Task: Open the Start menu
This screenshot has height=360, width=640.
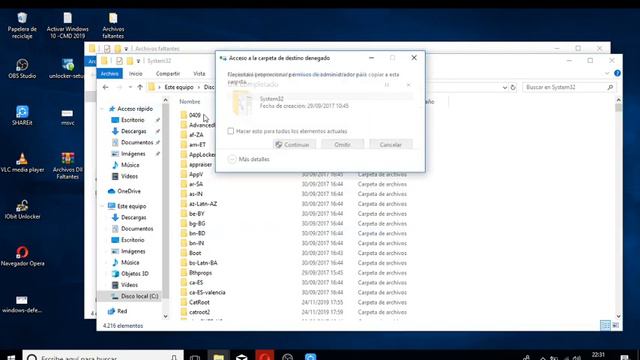Action: pos(11,356)
